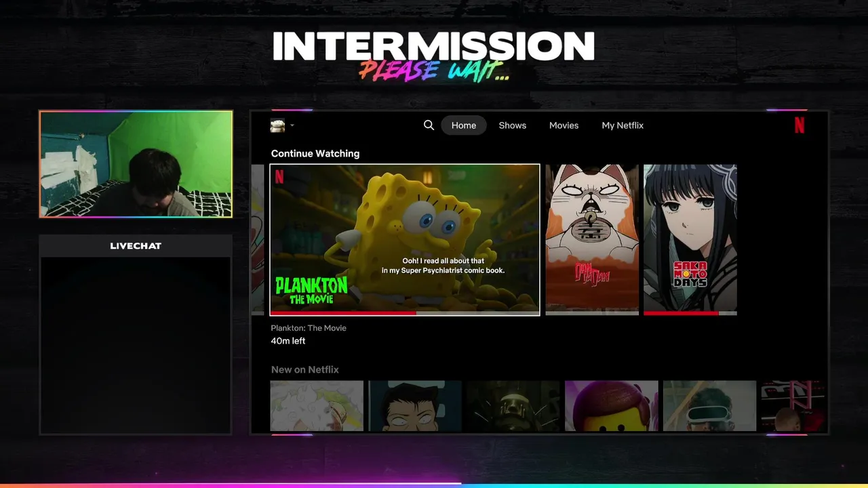The height and width of the screenshot is (488, 868).
Task: Click the '40m left' text
Action: tap(288, 341)
